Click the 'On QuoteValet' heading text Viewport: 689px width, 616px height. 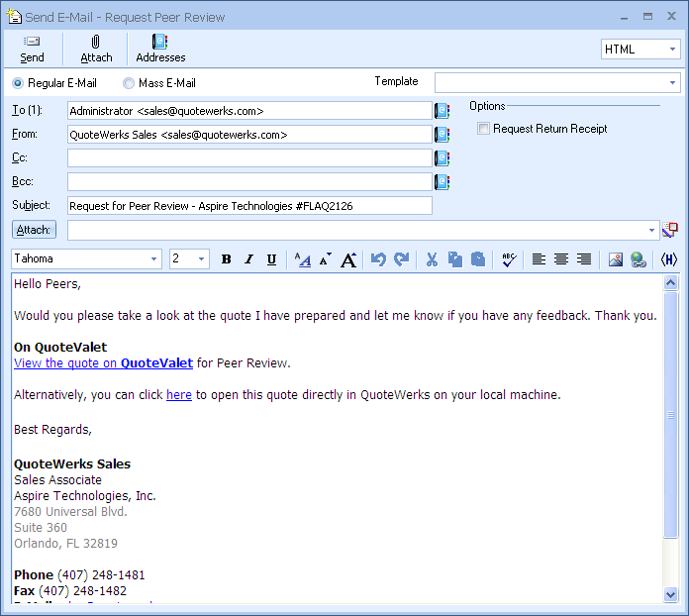click(x=60, y=348)
